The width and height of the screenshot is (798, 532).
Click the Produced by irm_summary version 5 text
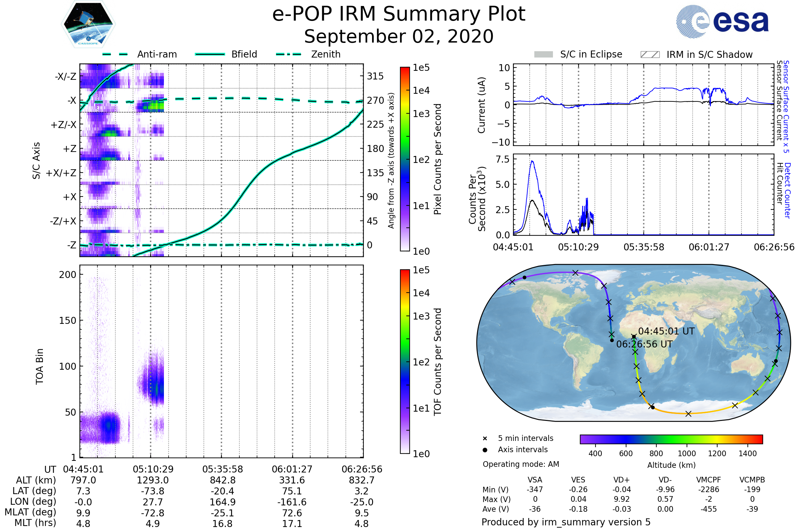566,522
